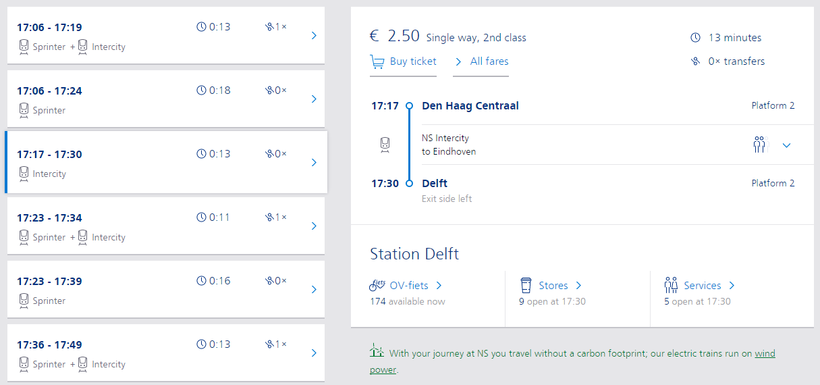Click the Services people icon
820x385 pixels.
pos(671,285)
